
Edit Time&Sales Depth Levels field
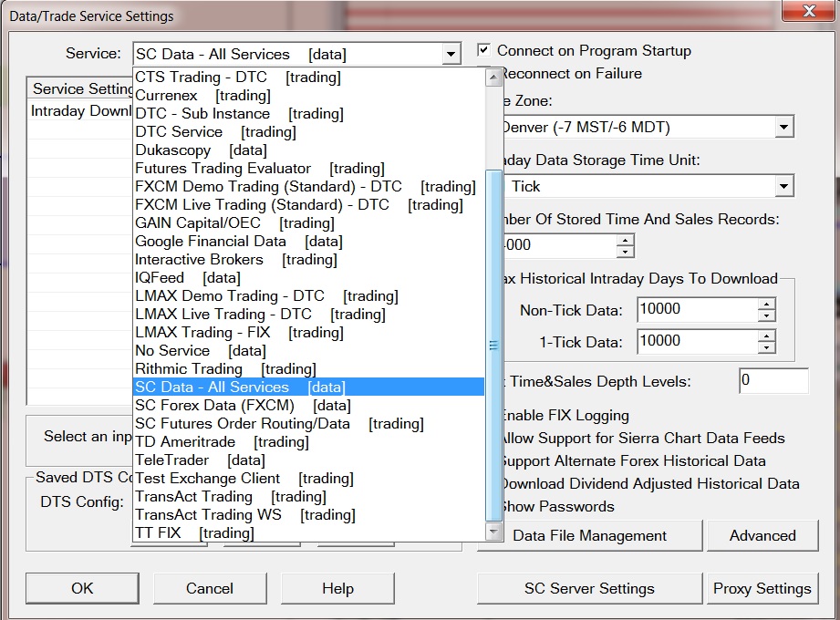pyautogui.click(x=773, y=381)
